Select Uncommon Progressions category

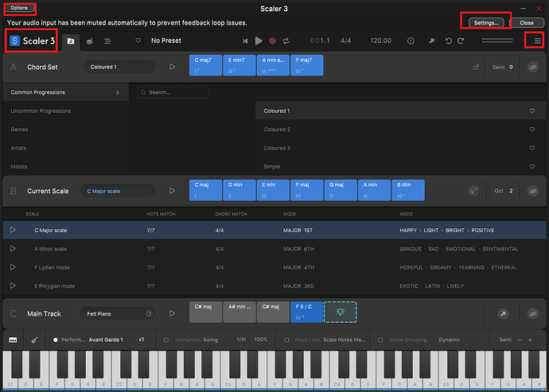(66, 111)
